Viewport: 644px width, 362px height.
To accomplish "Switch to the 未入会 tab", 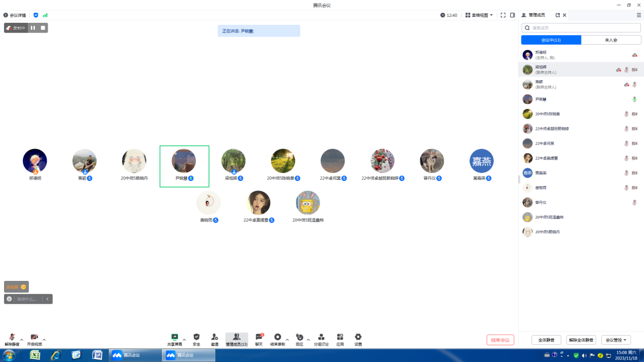I will [x=611, y=40].
